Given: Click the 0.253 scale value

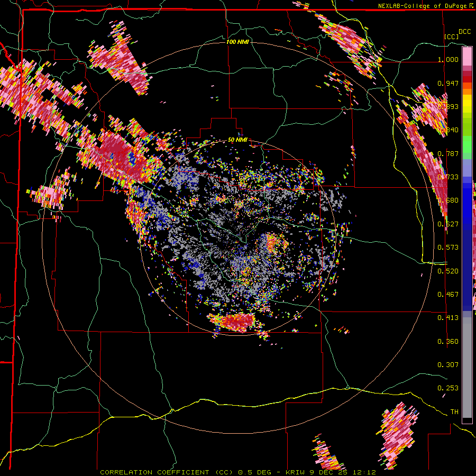Looking at the screenshot, I should click(x=448, y=388).
